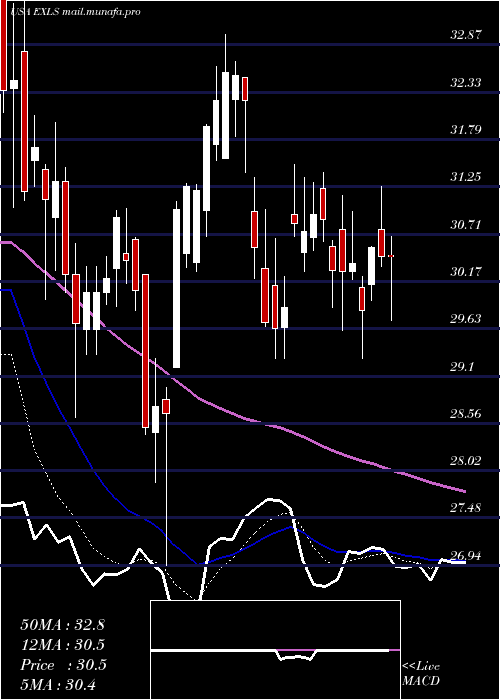Click the '<<Live MACD' label
This screenshot has height=700, width=500.
tap(421, 674)
